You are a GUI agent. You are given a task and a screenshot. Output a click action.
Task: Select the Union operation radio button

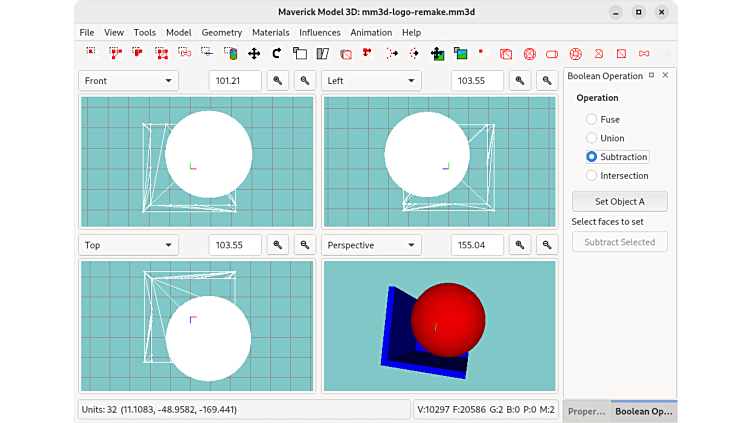[x=592, y=138]
